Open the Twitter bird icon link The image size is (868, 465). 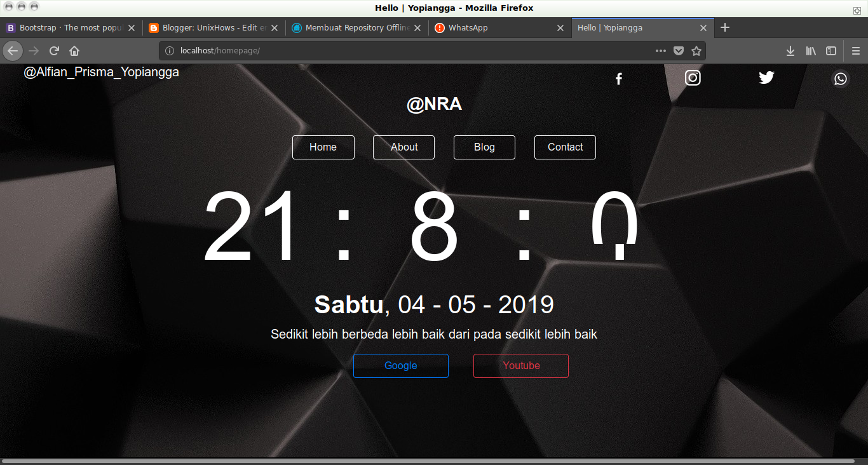click(x=766, y=77)
